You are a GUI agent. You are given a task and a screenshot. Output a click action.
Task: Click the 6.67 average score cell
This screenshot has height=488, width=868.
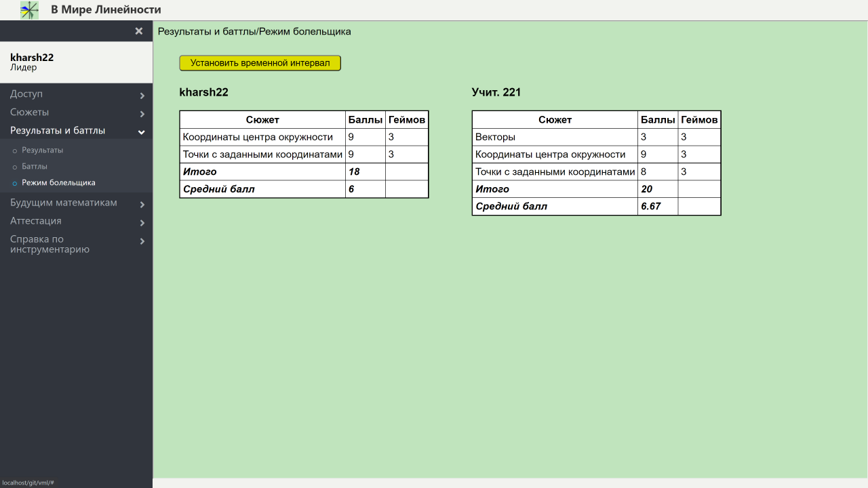[651, 206]
